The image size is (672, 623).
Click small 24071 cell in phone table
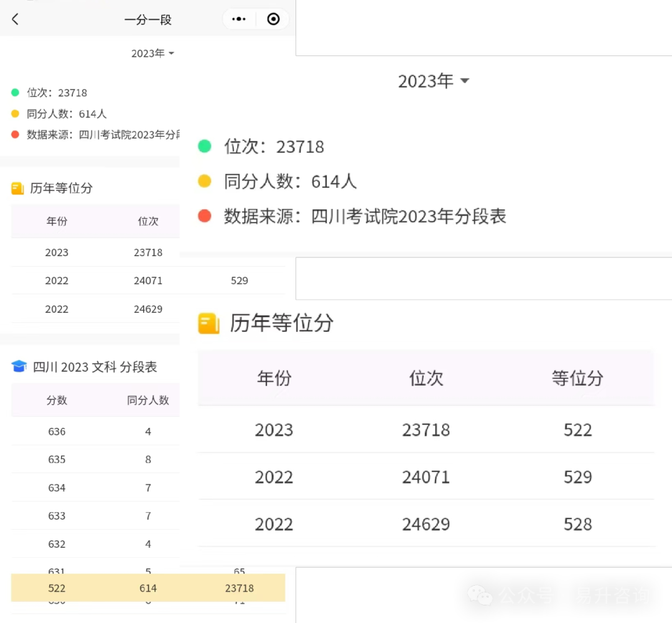148,281
